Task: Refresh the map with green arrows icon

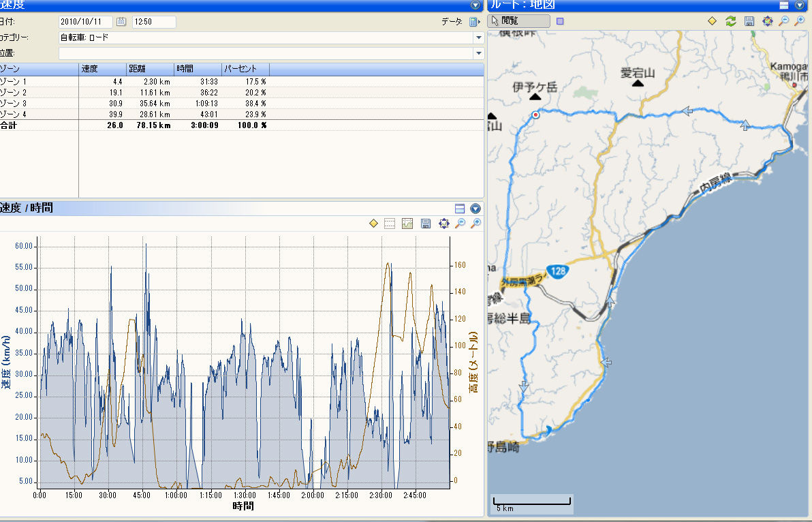Action: (731, 20)
